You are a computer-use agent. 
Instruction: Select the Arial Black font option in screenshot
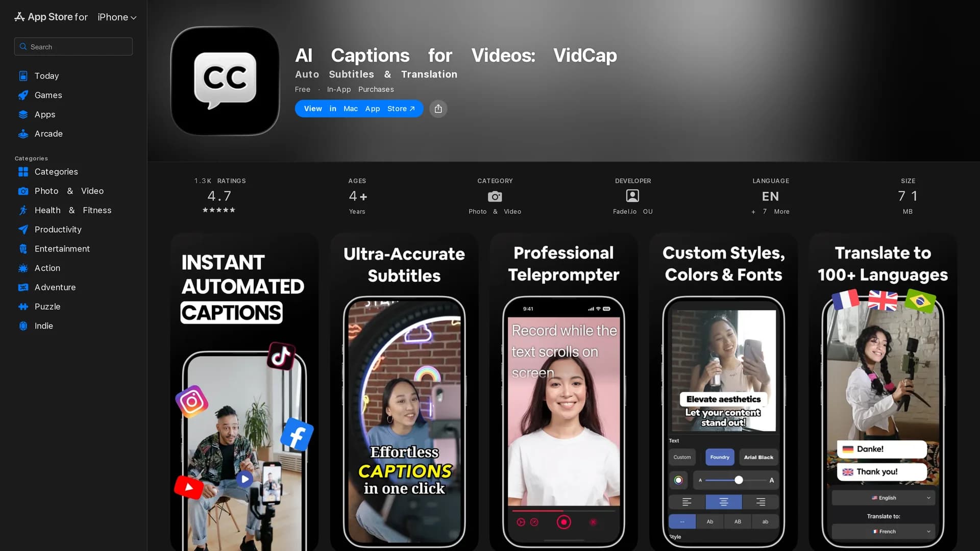758,457
